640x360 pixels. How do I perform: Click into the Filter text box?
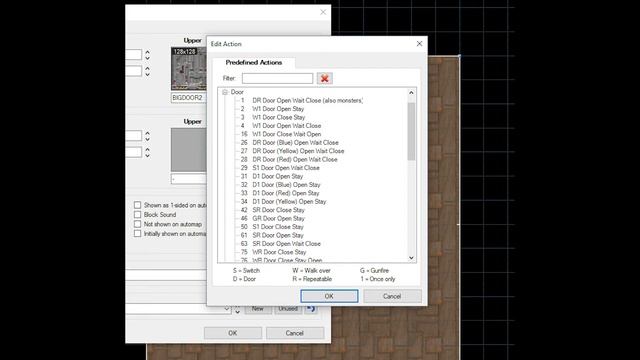click(x=277, y=78)
